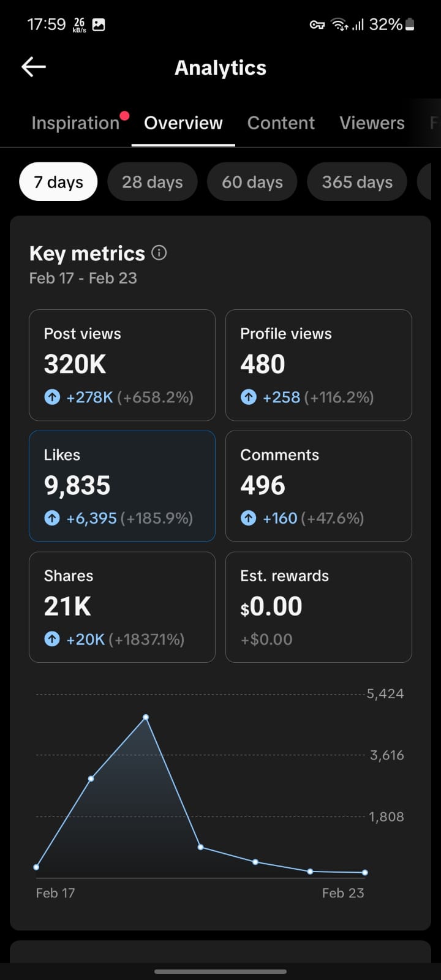Image resolution: width=441 pixels, height=980 pixels.
Task: Tap the picture notification icon in status bar
Action: click(x=99, y=24)
